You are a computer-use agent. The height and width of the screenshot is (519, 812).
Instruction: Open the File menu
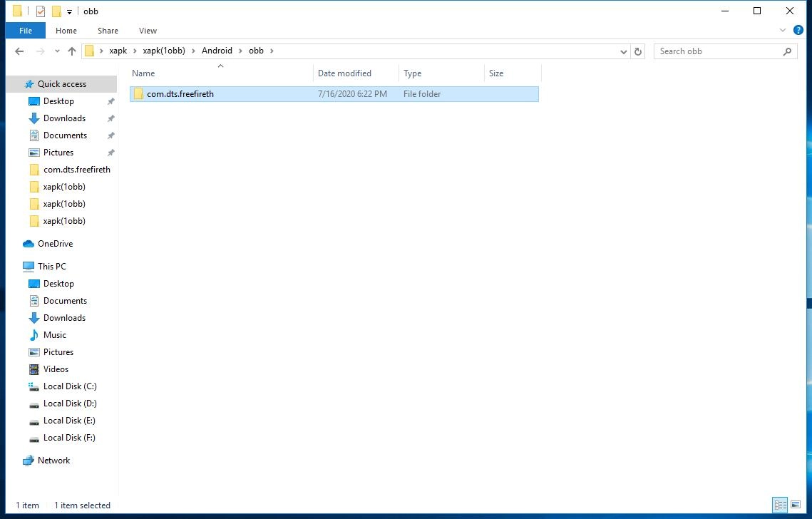(25, 30)
